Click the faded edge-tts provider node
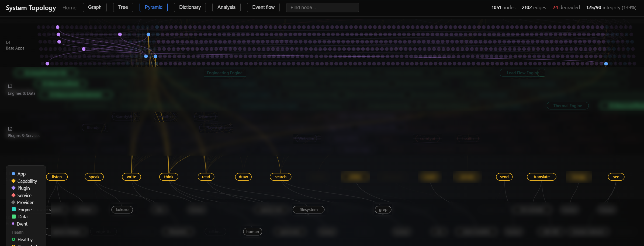The height and width of the screenshot is (246, 644). pyautogui.click(x=103, y=232)
